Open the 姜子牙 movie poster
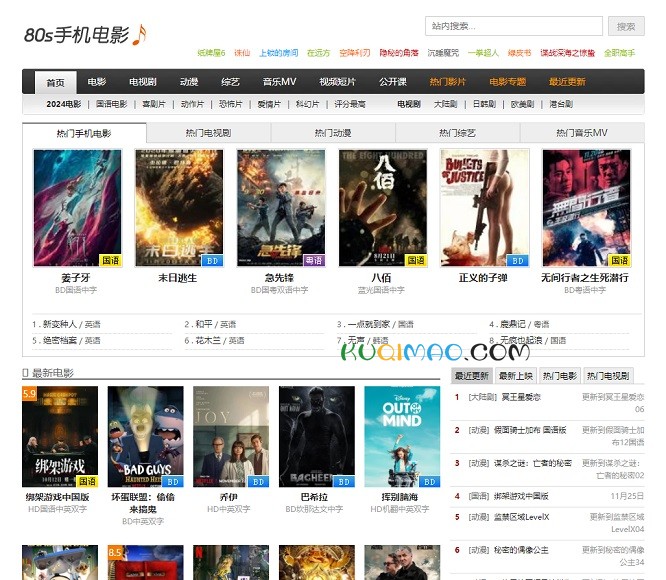The width and height of the screenshot is (666, 580). tap(77, 208)
